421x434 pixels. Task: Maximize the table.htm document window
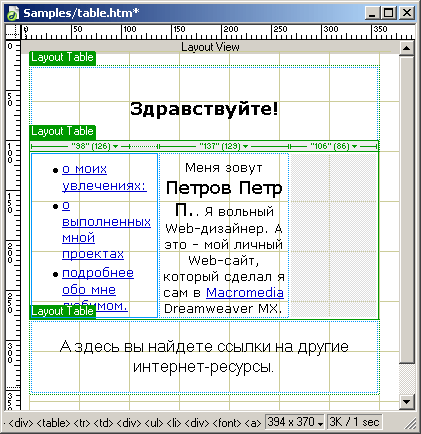click(x=389, y=13)
